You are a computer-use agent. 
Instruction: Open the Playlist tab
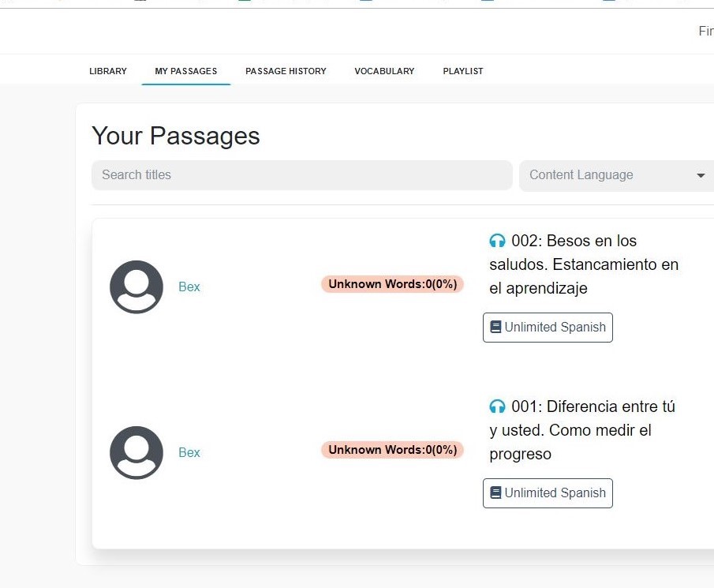[x=463, y=71]
